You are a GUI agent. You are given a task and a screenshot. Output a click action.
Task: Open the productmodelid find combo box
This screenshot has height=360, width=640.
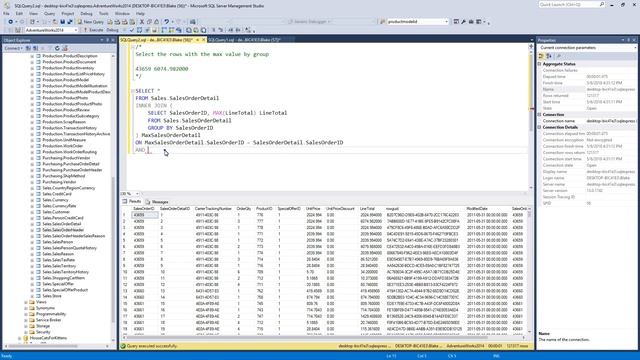click(417, 22)
